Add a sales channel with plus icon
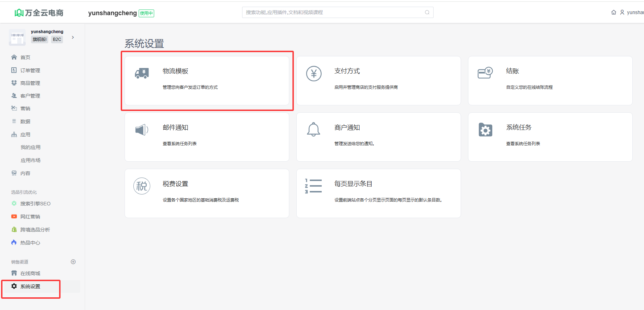 pyautogui.click(x=73, y=262)
